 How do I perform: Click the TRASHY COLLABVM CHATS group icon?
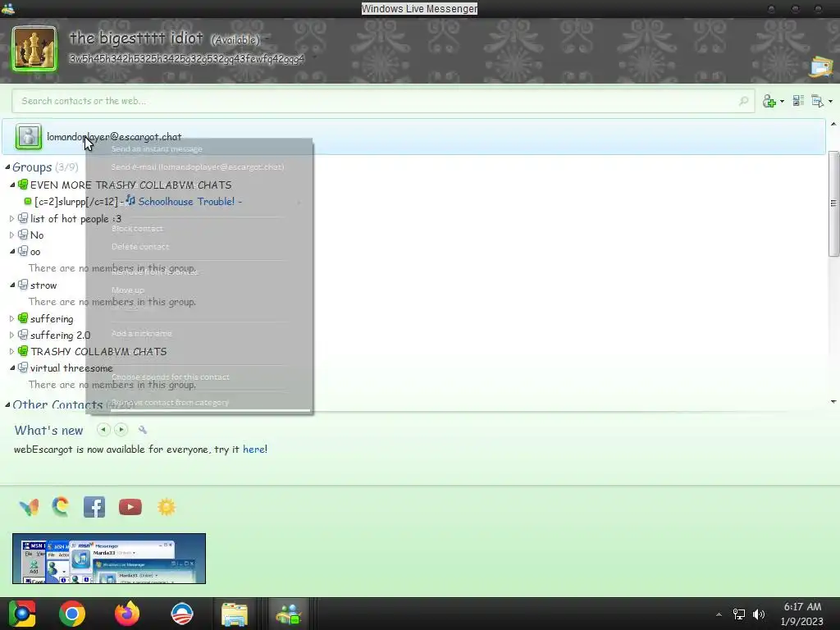coord(23,351)
